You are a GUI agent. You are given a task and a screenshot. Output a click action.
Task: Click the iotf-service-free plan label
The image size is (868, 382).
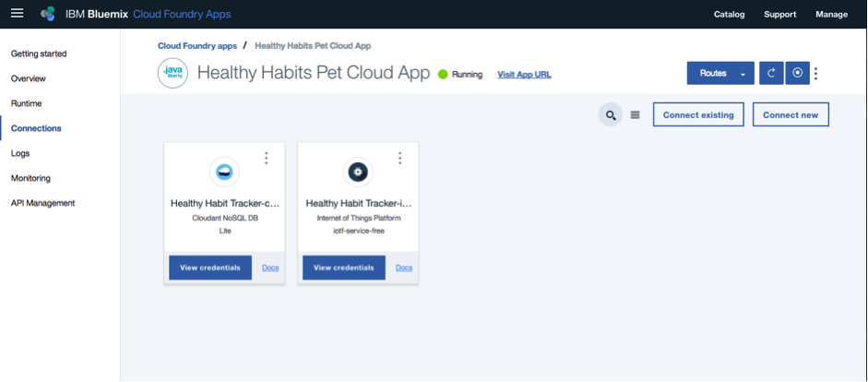click(358, 231)
